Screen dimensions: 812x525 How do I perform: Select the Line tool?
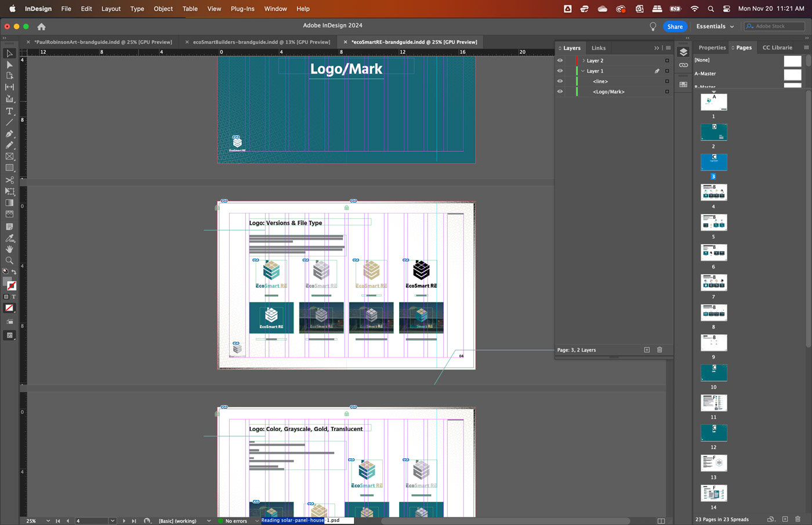(9, 122)
